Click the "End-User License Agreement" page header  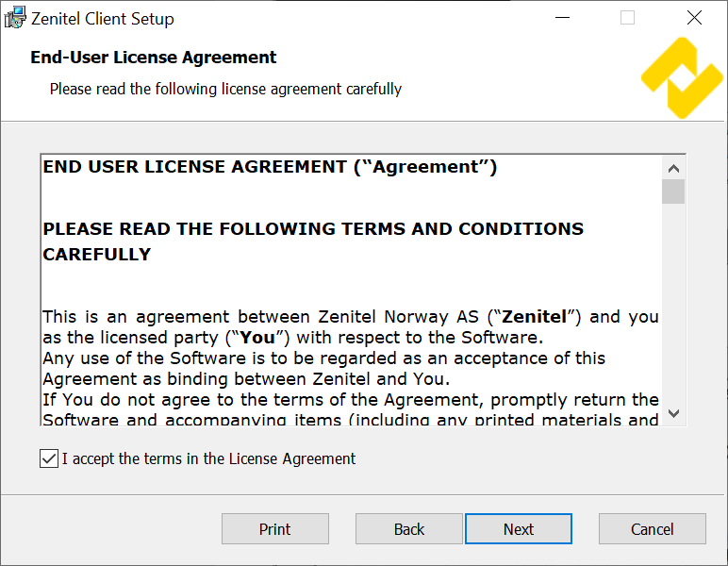[x=154, y=58]
